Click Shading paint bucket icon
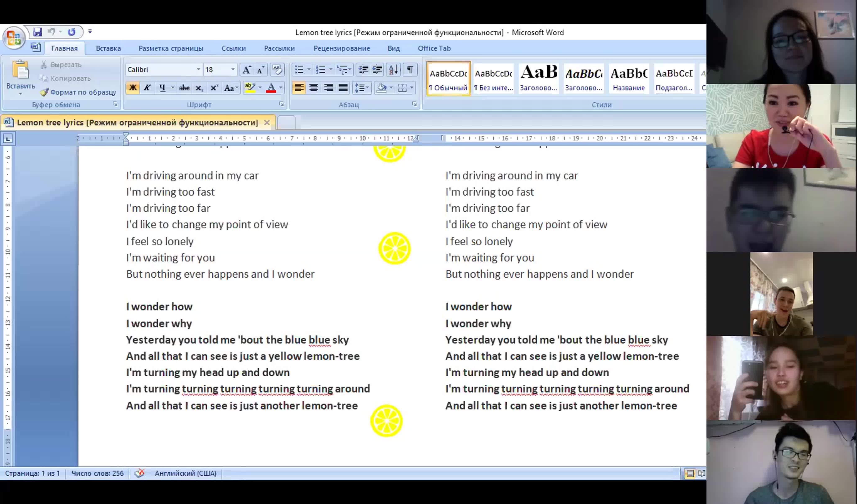This screenshot has height=504, width=857. [x=382, y=88]
